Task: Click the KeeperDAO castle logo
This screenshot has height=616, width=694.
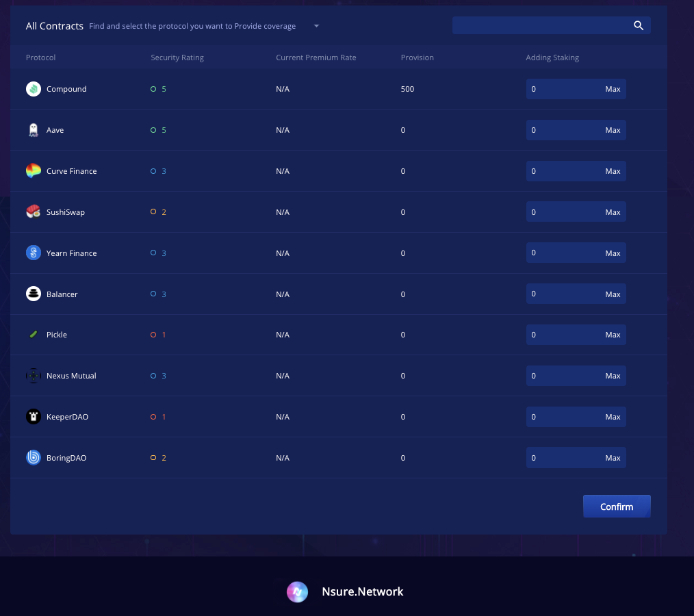Action: click(x=34, y=416)
